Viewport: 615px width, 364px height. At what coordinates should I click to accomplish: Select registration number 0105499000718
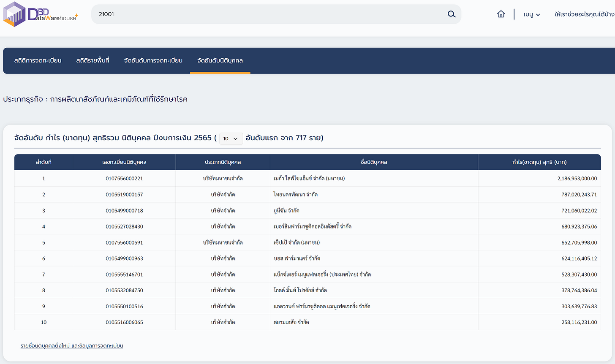point(124,211)
